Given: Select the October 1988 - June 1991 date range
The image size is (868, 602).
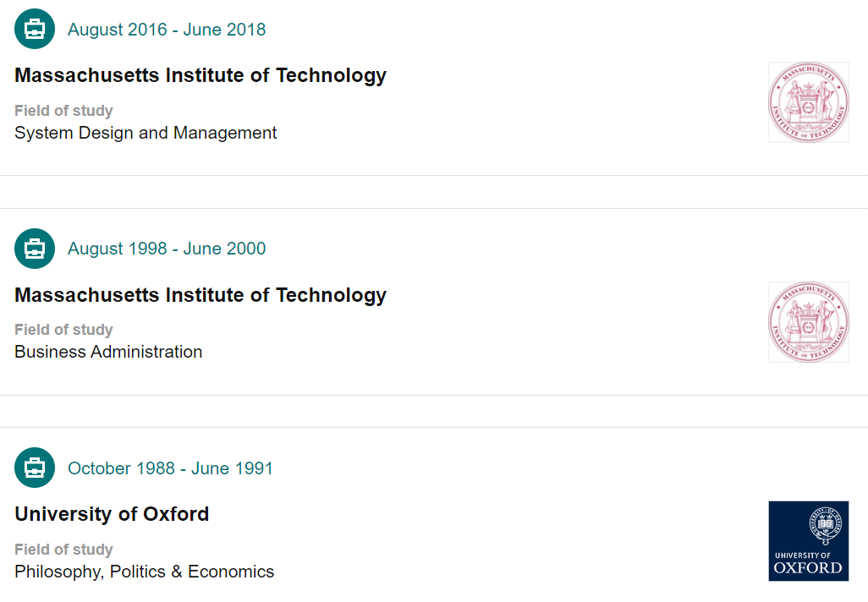Looking at the screenshot, I should tap(170, 468).
